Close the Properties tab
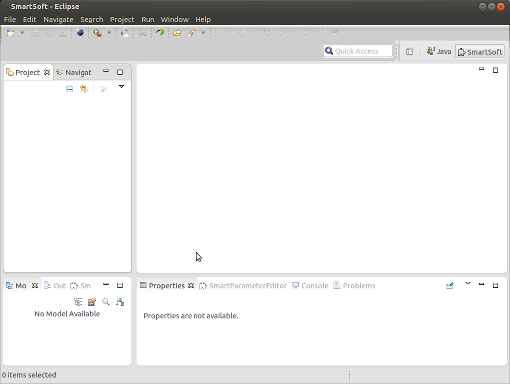510x384 pixels. click(x=191, y=285)
